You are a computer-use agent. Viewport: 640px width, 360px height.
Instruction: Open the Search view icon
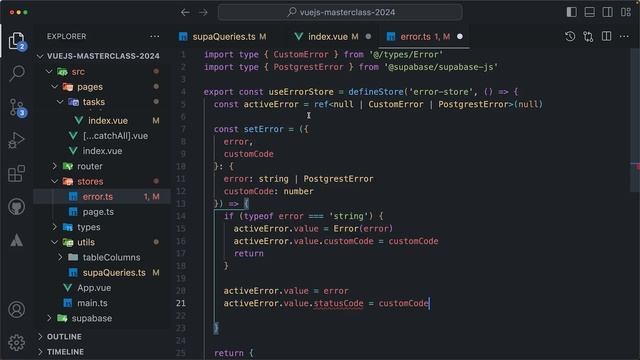point(17,73)
